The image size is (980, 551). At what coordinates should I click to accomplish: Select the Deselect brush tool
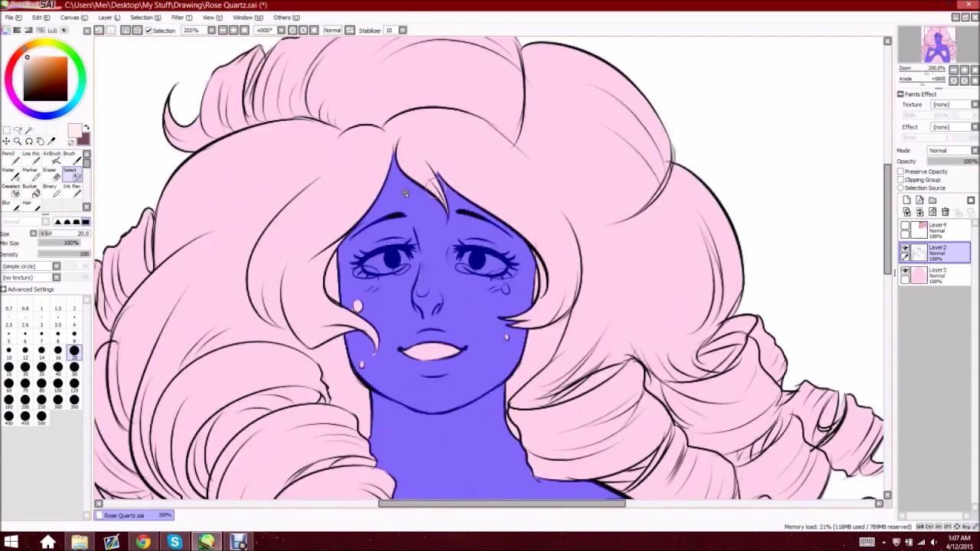(10, 191)
